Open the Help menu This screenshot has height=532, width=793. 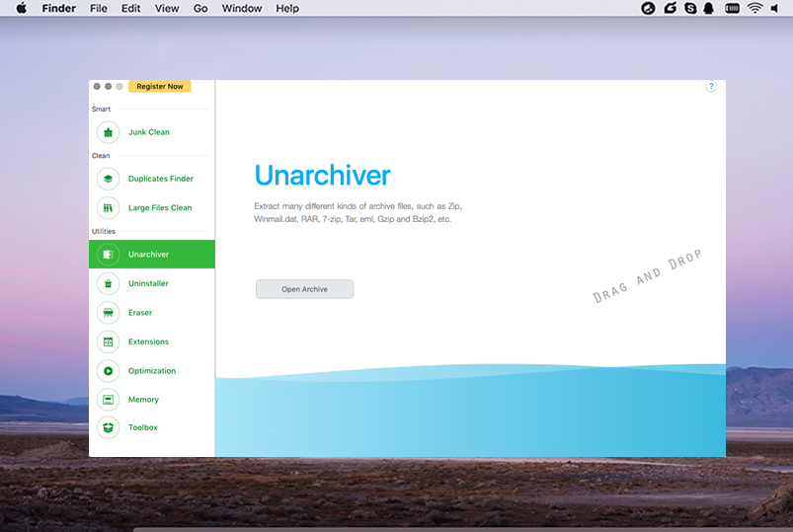(x=287, y=9)
